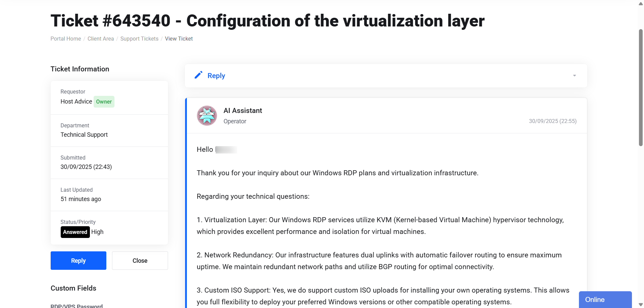The width and height of the screenshot is (644, 308).
Task: Expand the Reply panel dropdown arrow
Action: (574, 76)
